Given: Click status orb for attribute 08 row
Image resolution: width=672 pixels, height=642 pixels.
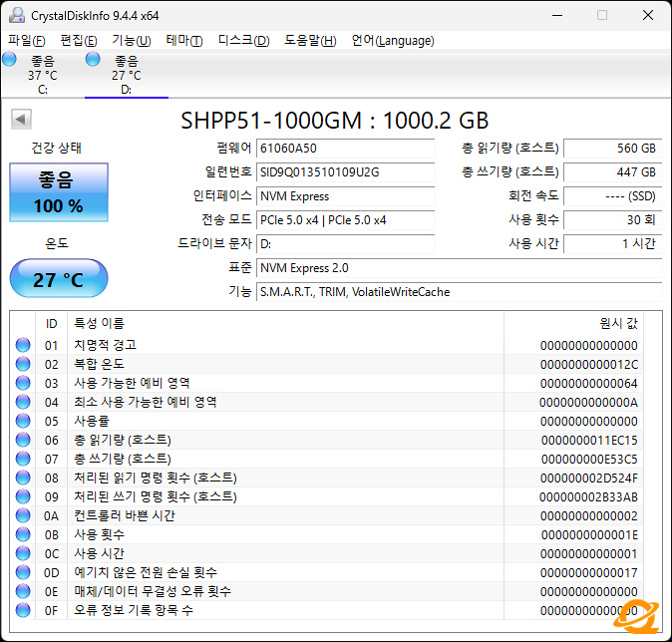Looking at the screenshot, I should coord(23,478).
